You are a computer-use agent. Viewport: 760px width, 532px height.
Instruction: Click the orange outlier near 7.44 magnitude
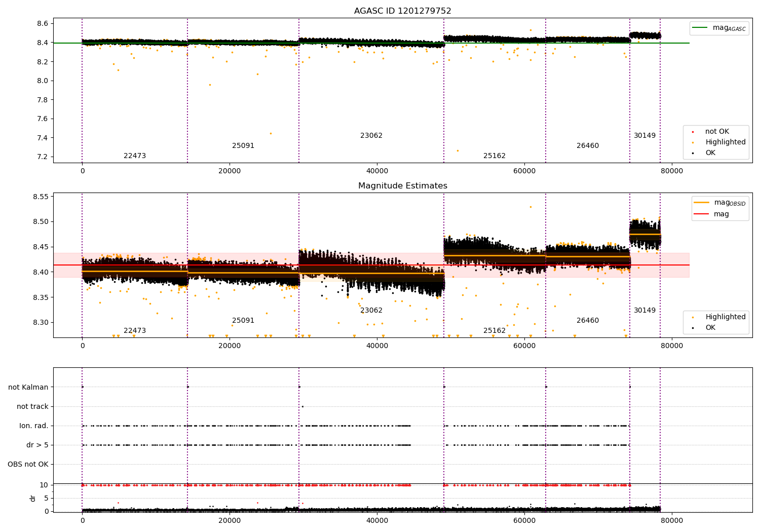pyautogui.click(x=271, y=134)
